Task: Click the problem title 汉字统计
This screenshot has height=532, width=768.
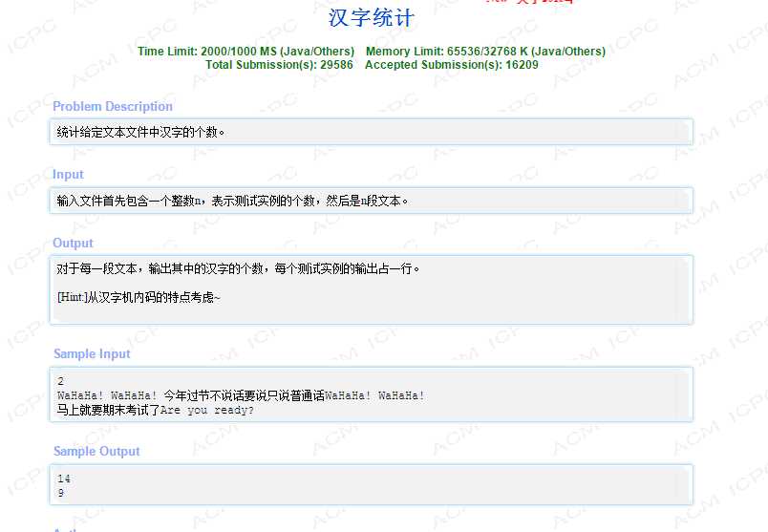Action: click(372, 18)
